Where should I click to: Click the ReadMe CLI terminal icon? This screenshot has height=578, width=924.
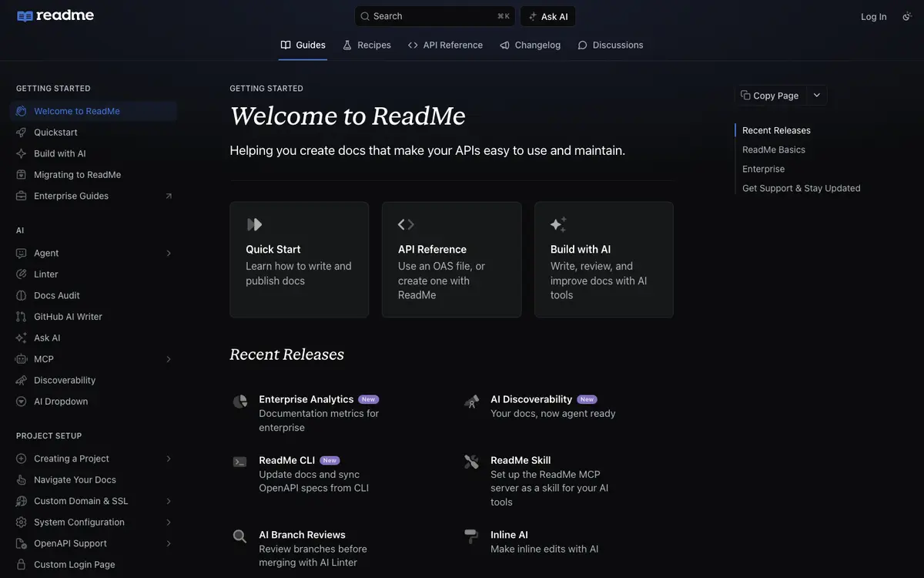click(x=240, y=462)
